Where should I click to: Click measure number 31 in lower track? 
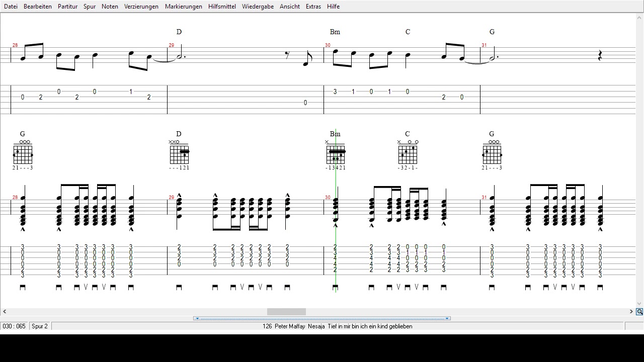click(484, 198)
